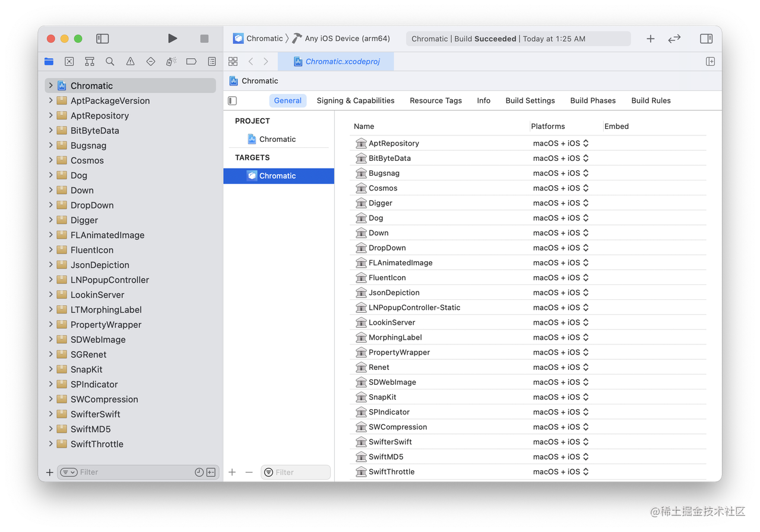Open the report navigator
This screenshot has width=760, height=532.
212,62
